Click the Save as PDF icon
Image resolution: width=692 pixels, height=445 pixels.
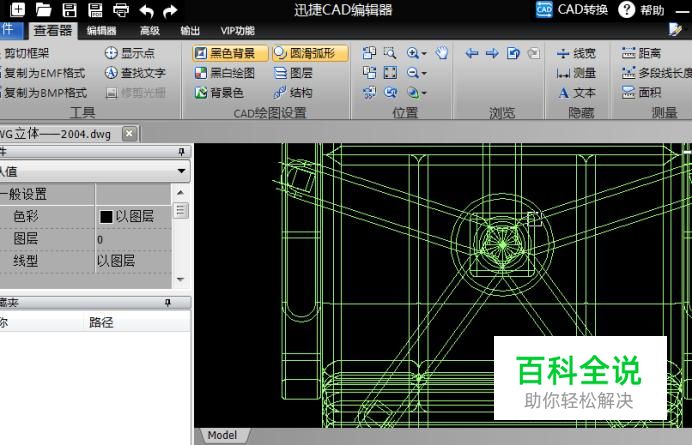[x=95, y=9]
